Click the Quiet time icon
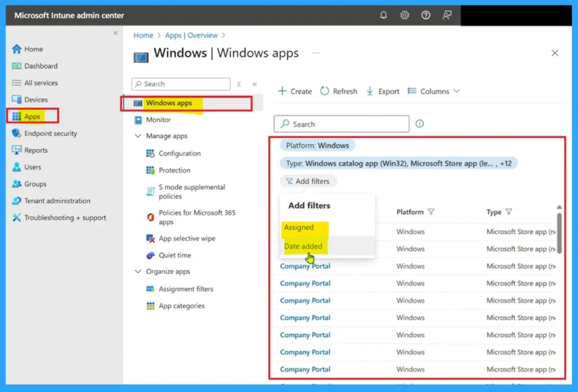 [x=150, y=256]
